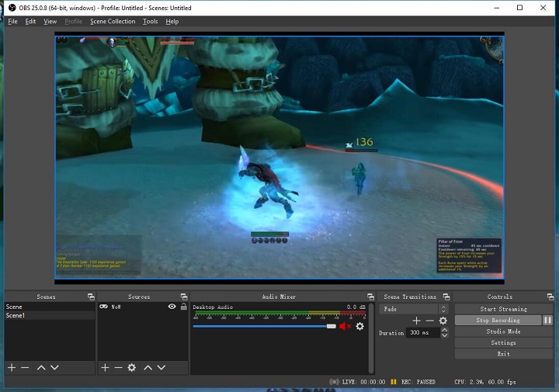Open transition properties gear icon
This screenshot has width=559, height=392.
point(443,321)
